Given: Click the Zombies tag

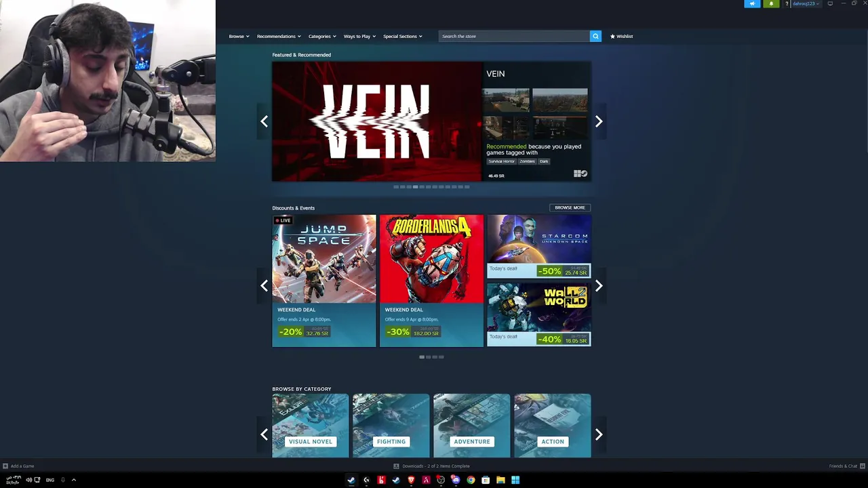Looking at the screenshot, I should [x=527, y=161].
